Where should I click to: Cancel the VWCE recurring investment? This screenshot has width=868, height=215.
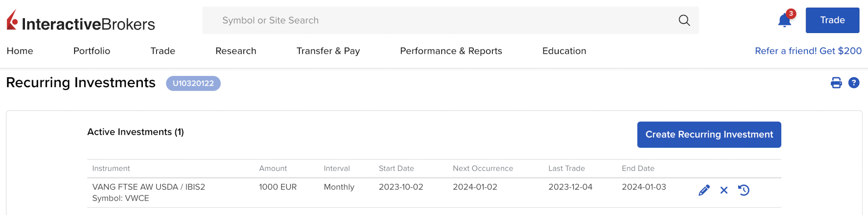coord(724,190)
